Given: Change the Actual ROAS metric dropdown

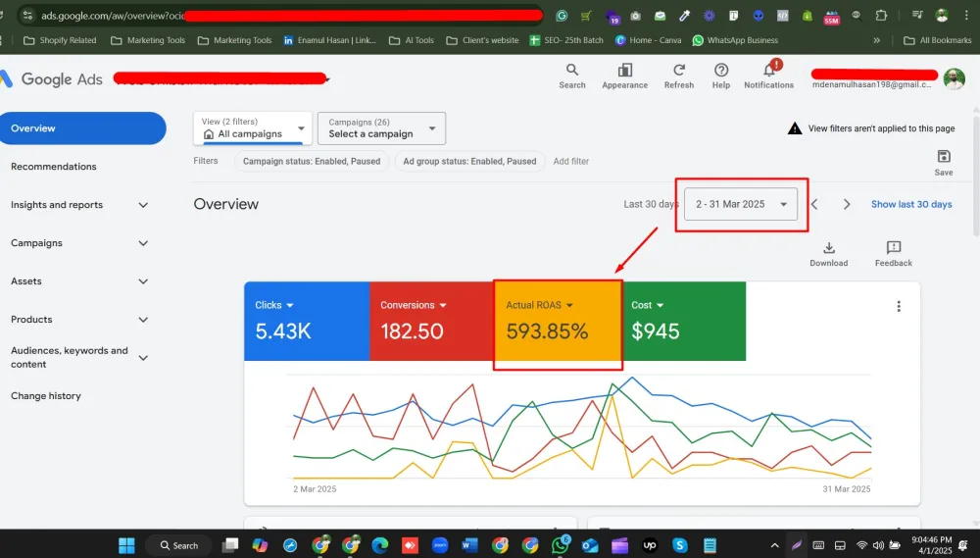Looking at the screenshot, I should (539, 305).
